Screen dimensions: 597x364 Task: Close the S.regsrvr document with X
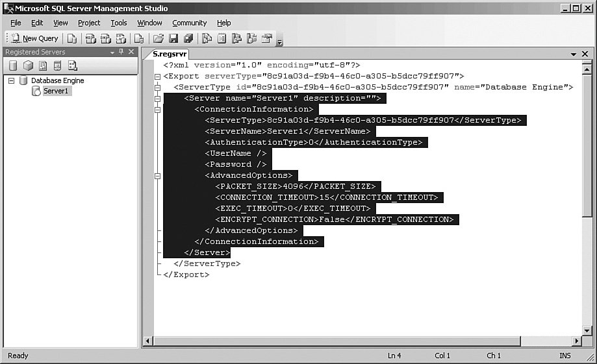[x=585, y=54]
